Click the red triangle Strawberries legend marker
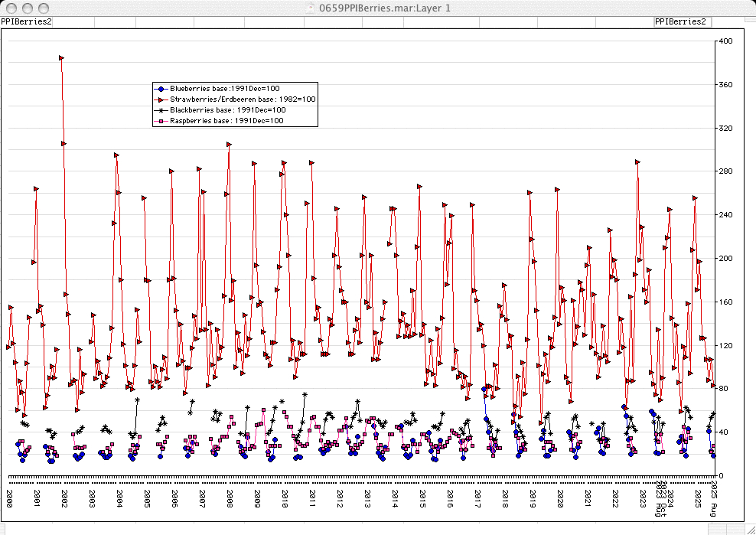Image resolution: width=756 pixels, height=535 pixels. pyautogui.click(x=161, y=99)
